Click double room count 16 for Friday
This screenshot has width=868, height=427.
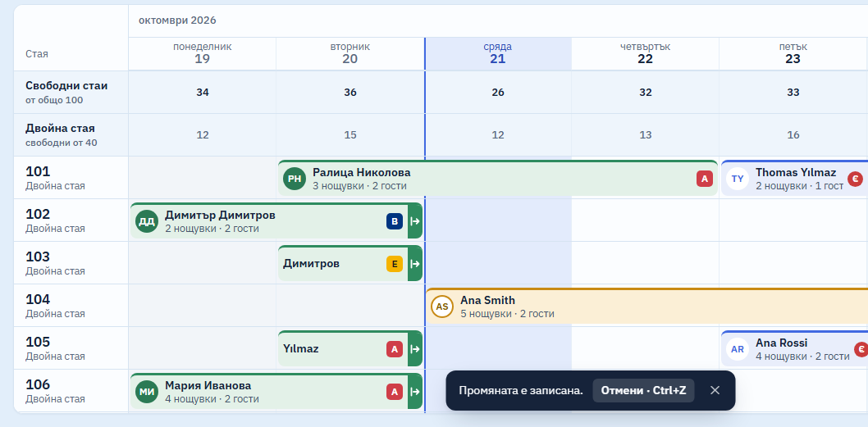click(x=793, y=135)
